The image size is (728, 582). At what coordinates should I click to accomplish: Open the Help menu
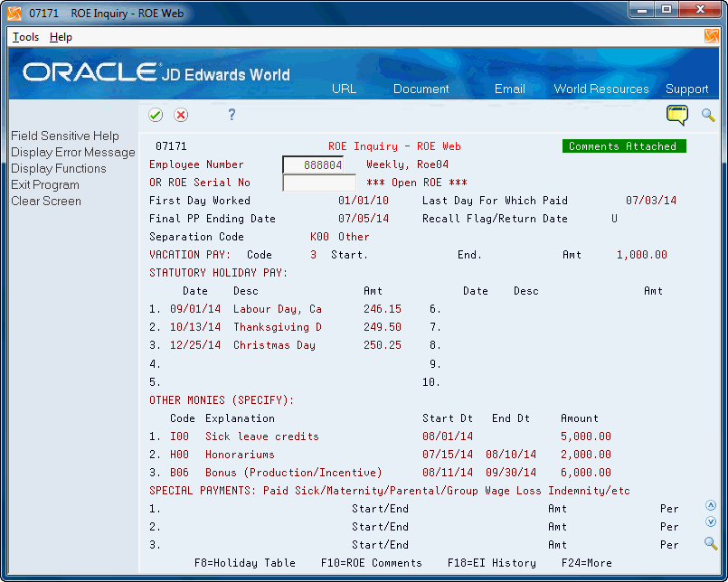(61, 37)
